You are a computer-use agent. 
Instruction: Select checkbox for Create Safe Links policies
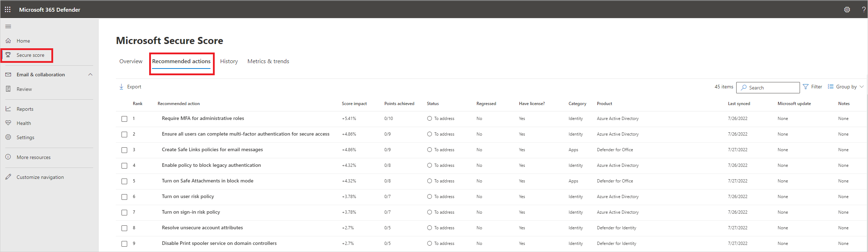[124, 150]
